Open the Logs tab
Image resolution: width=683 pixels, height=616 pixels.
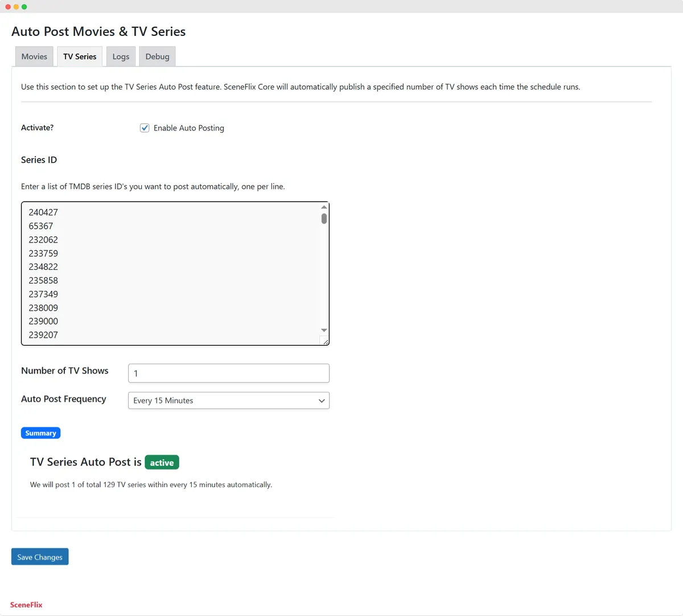click(x=121, y=56)
